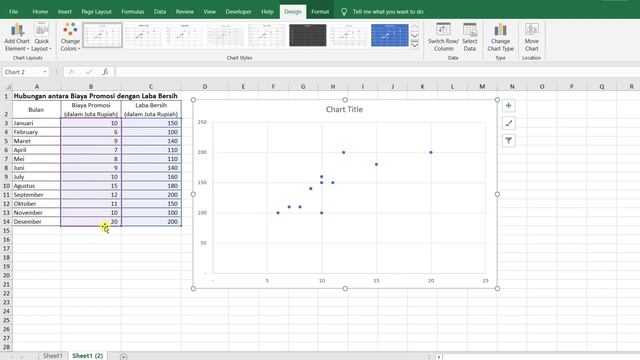Switch to the View tab

209,12
